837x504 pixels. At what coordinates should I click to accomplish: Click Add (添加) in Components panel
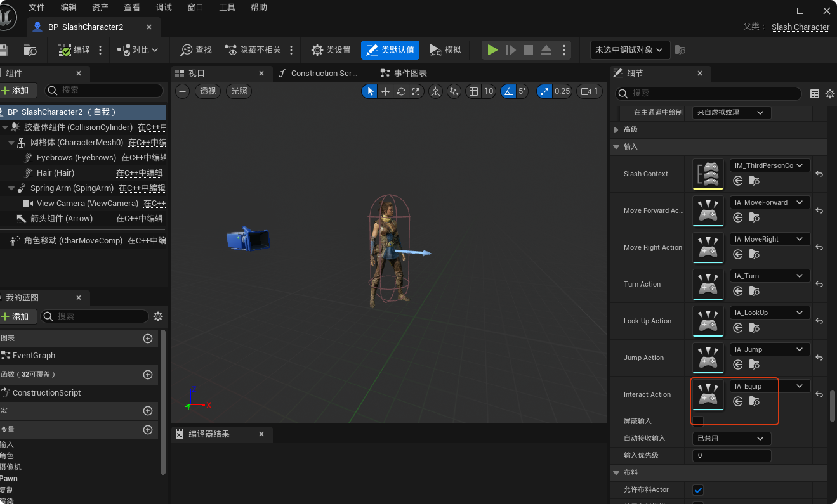(17, 91)
